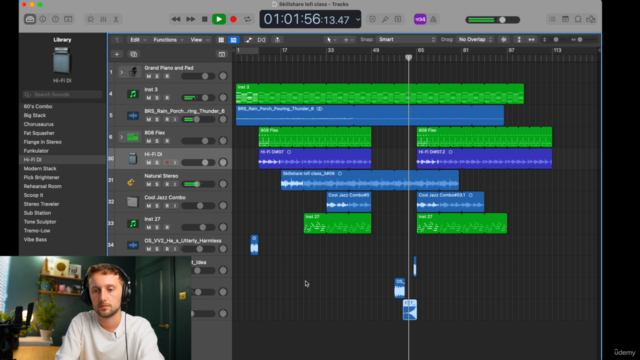Mute the Inst 3 track
This screenshot has width=640, height=360.
point(149,98)
